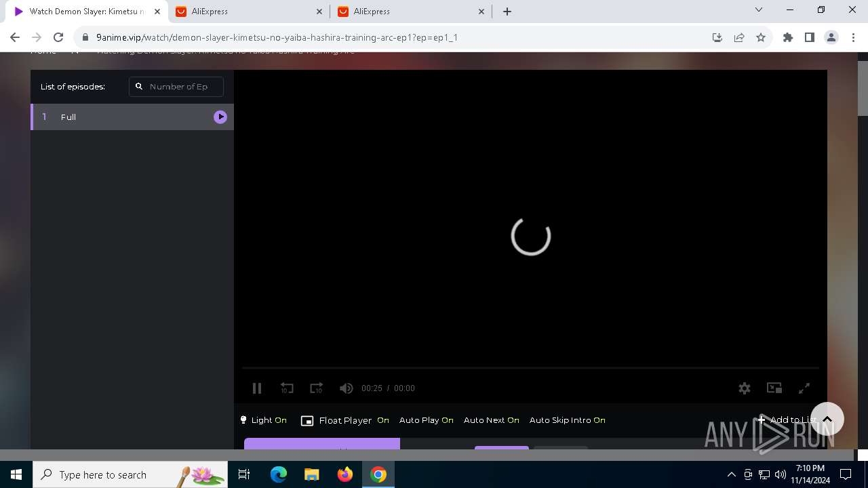Image resolution: width=868 pixels, height=488 pixels.
Task: Skip forward 10 seconds in video
Action: click(x=317, y=388)
